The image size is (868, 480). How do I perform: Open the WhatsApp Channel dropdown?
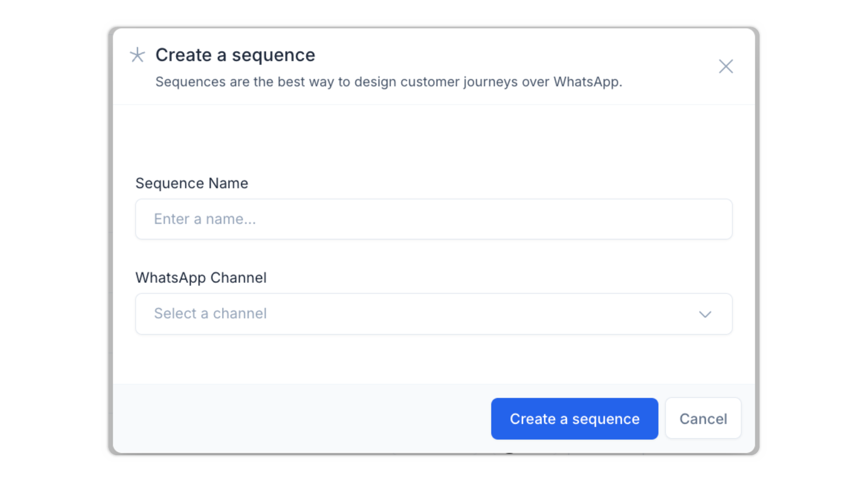click(434, 314)
